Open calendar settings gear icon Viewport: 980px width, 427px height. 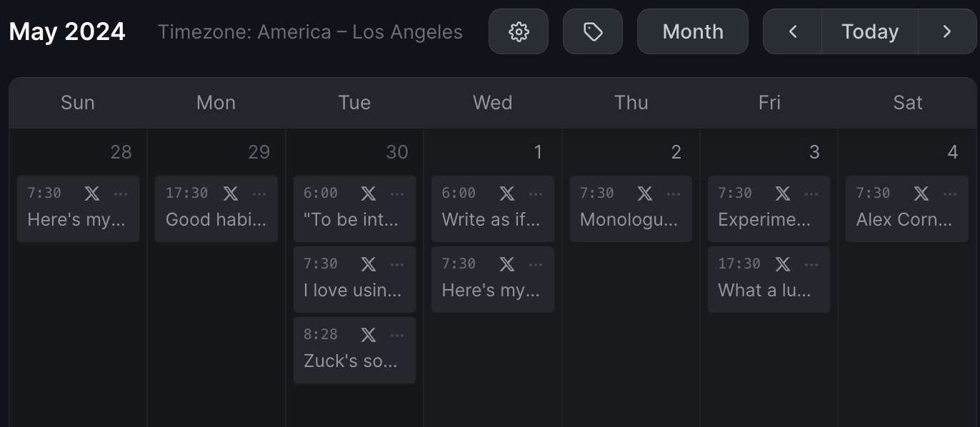point(519,31)
